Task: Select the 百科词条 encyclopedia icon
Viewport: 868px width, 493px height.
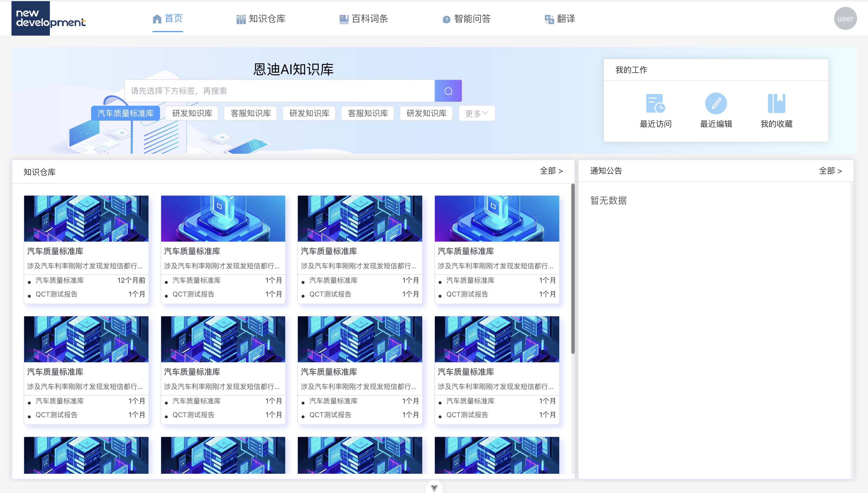Action: pos(344,19)
